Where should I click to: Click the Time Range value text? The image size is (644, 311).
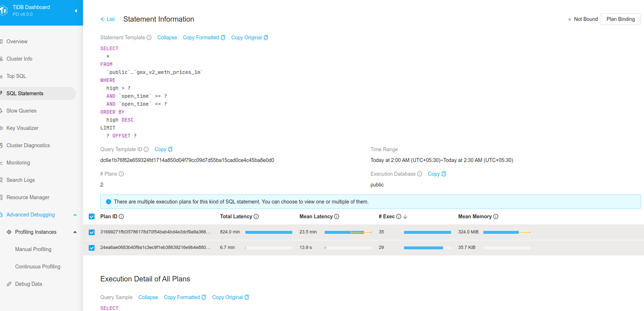[442, 160]
